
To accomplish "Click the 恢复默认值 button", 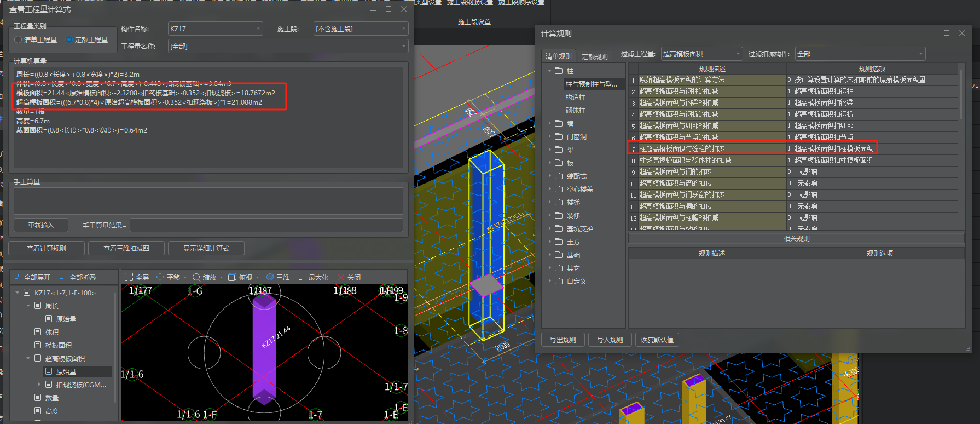I will 657,340.
